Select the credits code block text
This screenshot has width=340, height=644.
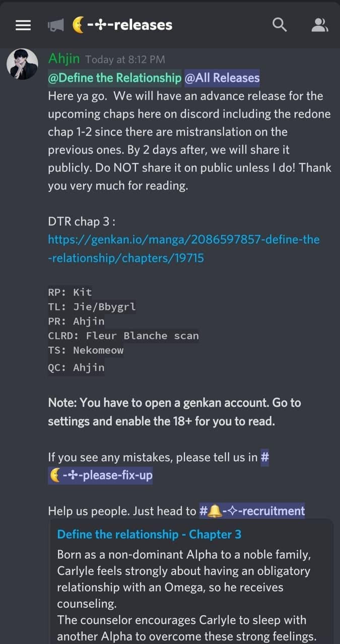click(x=123, y=330)
